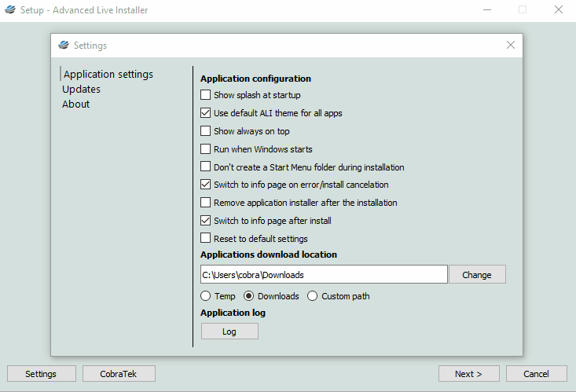Open the About section
This screenshot has height=392, width=576.
75,104
